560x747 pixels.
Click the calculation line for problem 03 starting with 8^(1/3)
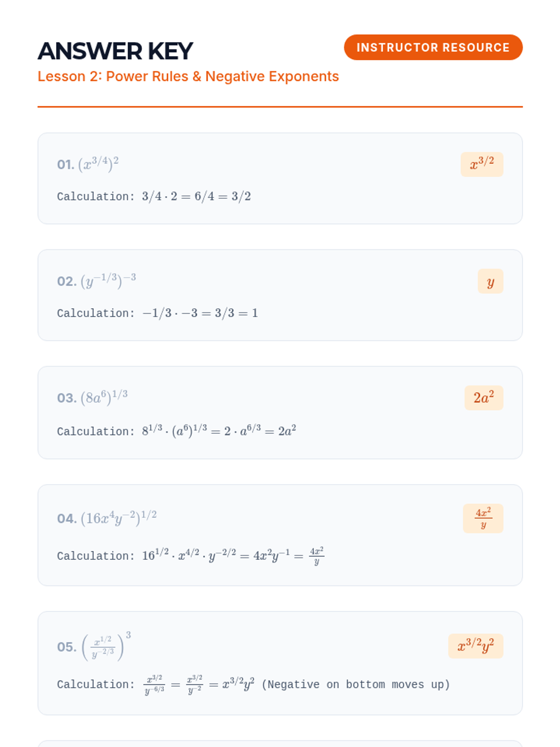tap(219, 431)
